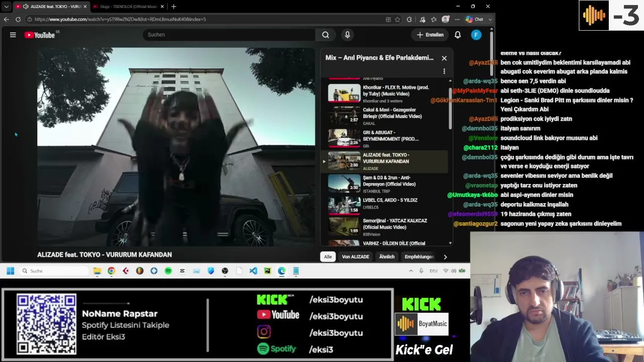Open the browser profile avatar

coord(445,19)
